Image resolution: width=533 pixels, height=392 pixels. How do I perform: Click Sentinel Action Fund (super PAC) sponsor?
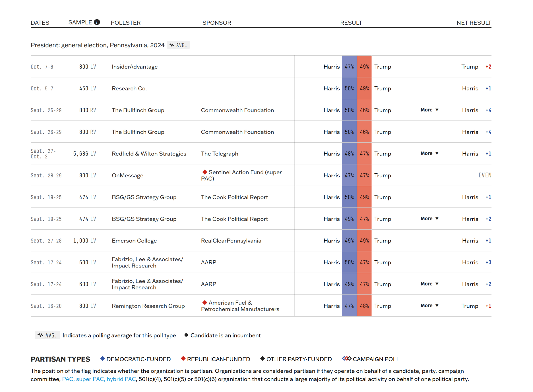pos(241,175)
